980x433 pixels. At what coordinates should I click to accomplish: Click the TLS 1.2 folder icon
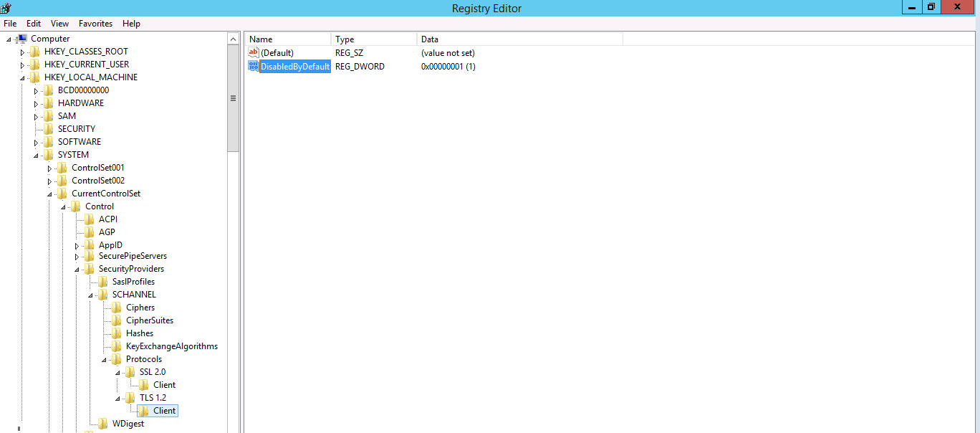coord(130,398)
